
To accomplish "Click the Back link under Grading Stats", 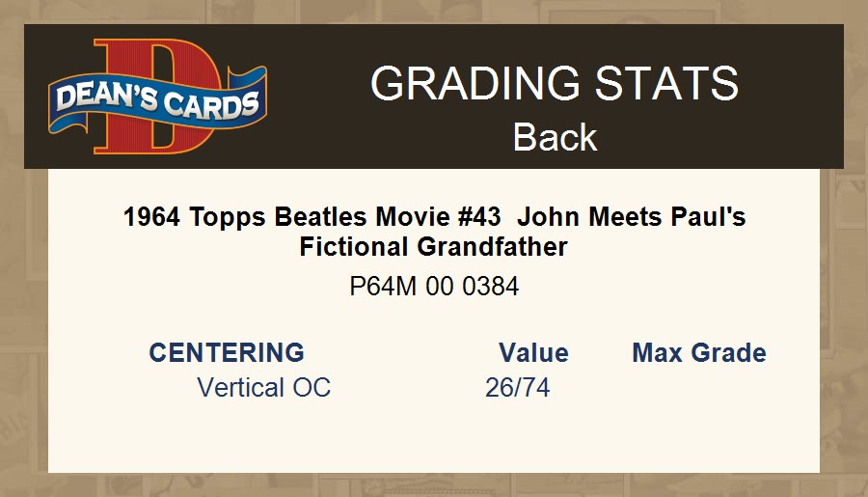I will click(x=555, y=137).
